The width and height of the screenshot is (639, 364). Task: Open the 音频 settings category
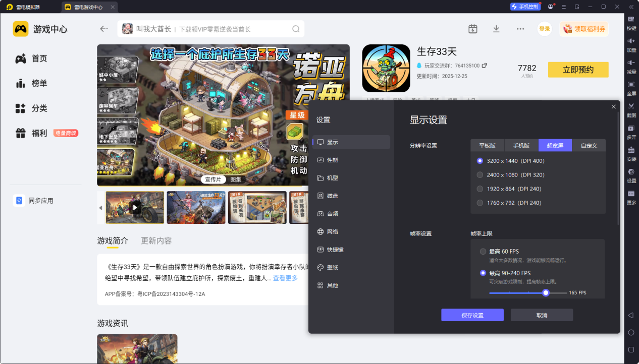click(351, 214)
